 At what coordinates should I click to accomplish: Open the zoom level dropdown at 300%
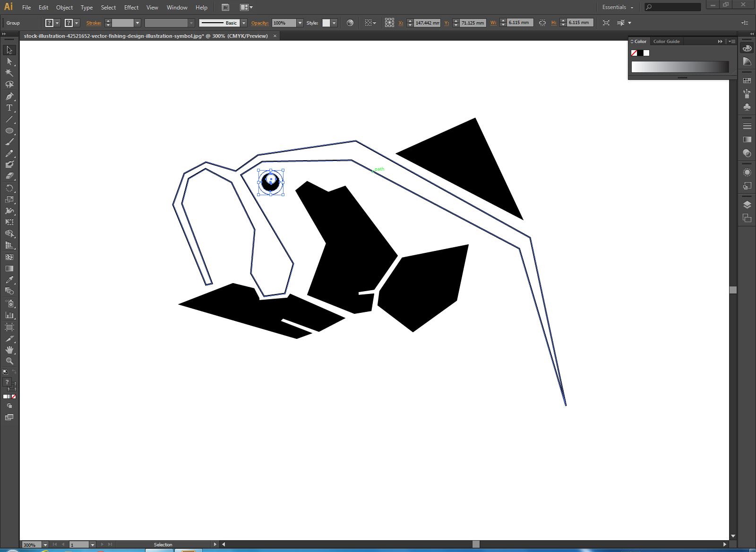pyautogui.click(x=45, y=544)
